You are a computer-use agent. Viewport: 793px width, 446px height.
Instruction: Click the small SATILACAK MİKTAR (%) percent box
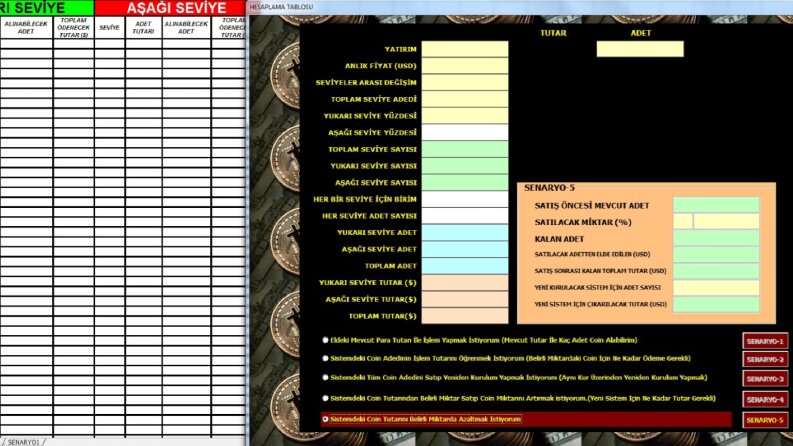(683, 221)
